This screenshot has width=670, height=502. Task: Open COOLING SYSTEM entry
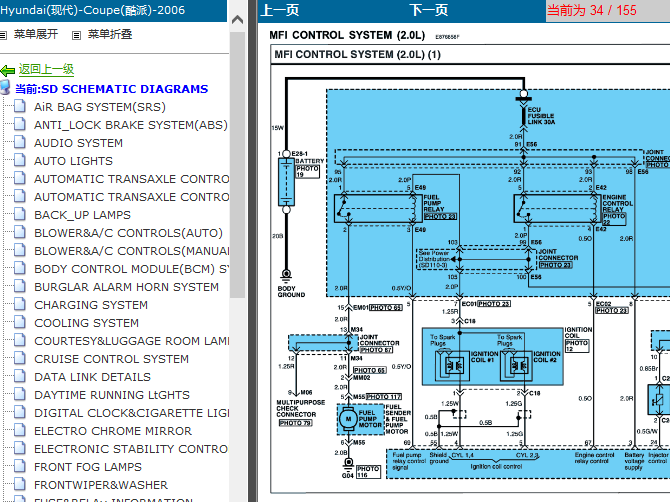[x=87, y=323]
